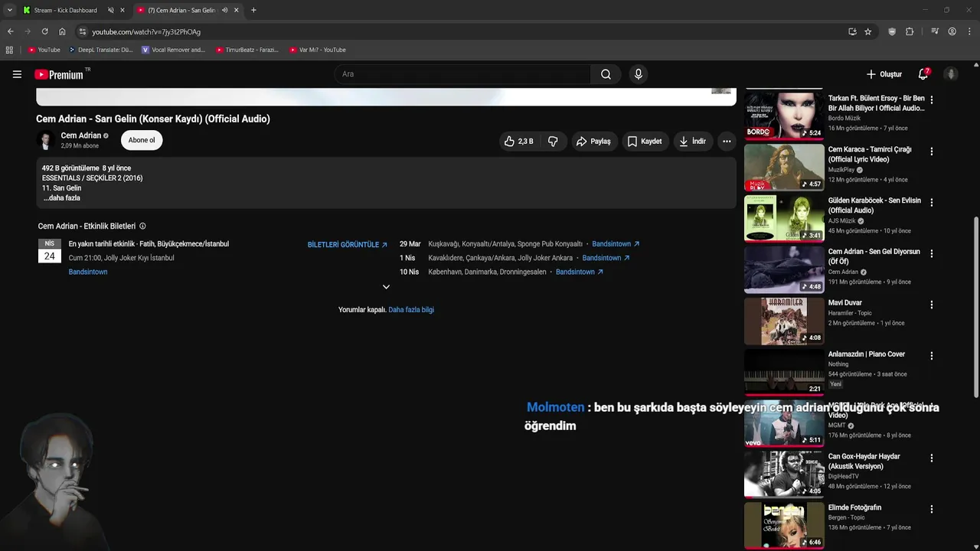Like the video with thumbs up
Screen dimensions: 980x551
click(518, 141)
